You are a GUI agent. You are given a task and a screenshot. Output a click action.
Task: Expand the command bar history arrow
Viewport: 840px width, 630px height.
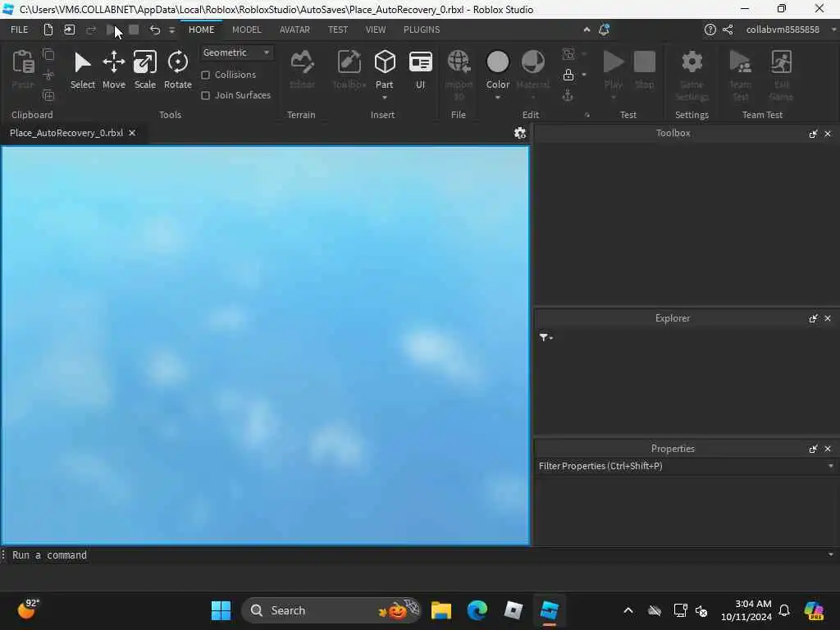tap(830, 555)
